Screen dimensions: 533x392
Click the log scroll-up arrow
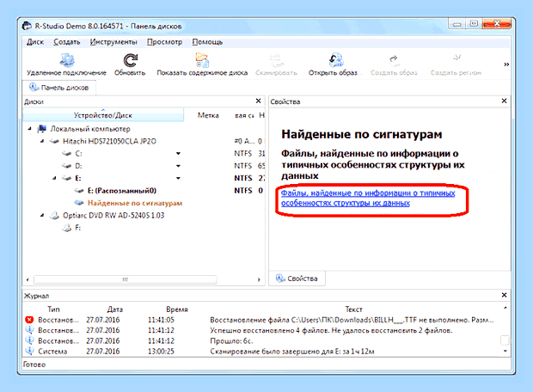[505, 308]
